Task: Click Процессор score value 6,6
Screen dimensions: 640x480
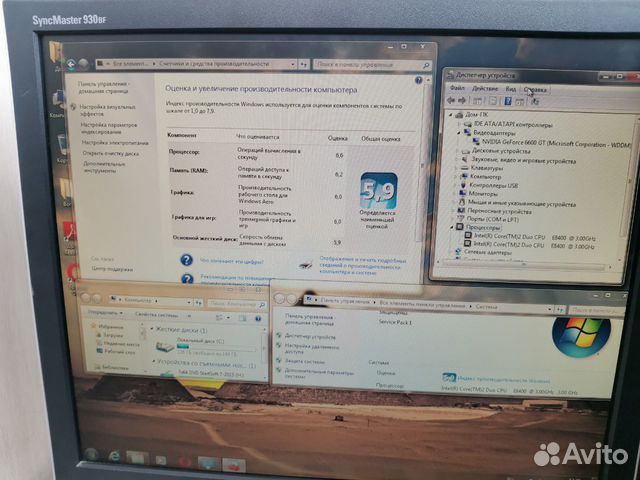Action: 339,156
